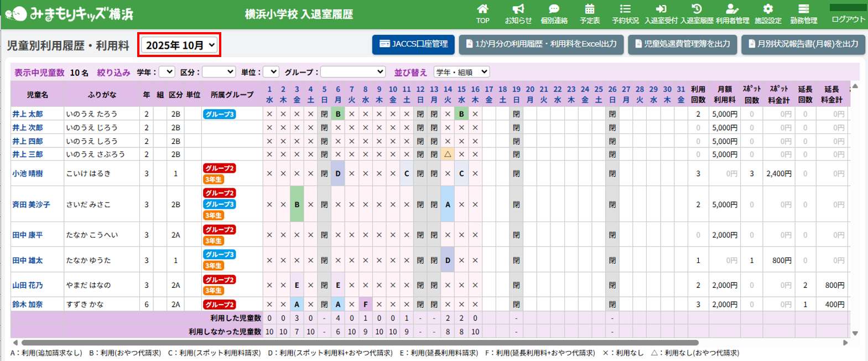
Task: Export monthly usage history to Excel
Action: [x=541, y=44]
